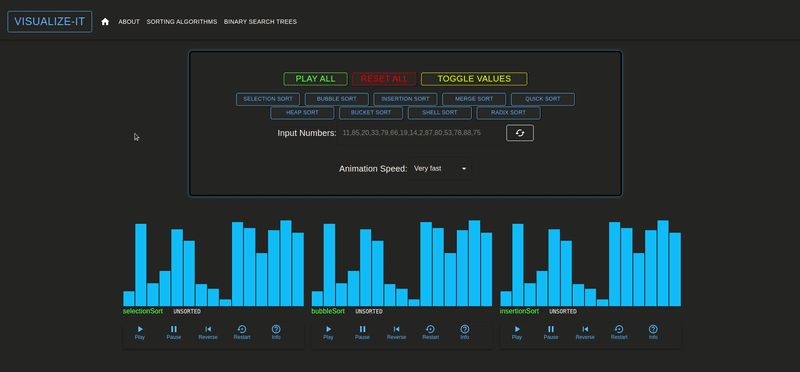Click the home icon in navbar

(x=105, y=21)
